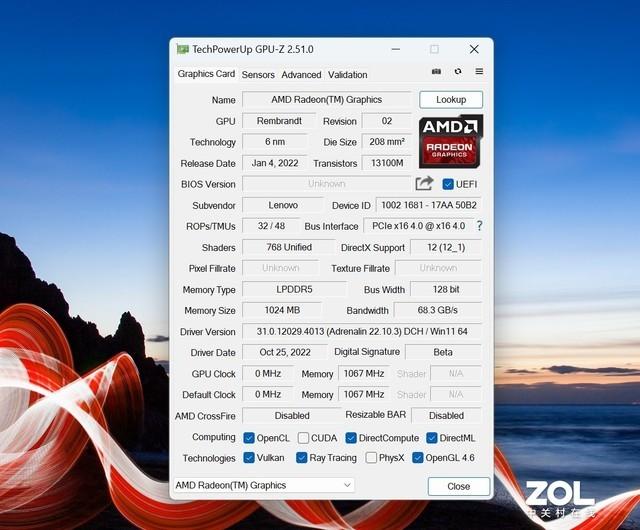Toggle the PhysX checkbox
Screen dimensions: 640x530
(x=371, y=458)
